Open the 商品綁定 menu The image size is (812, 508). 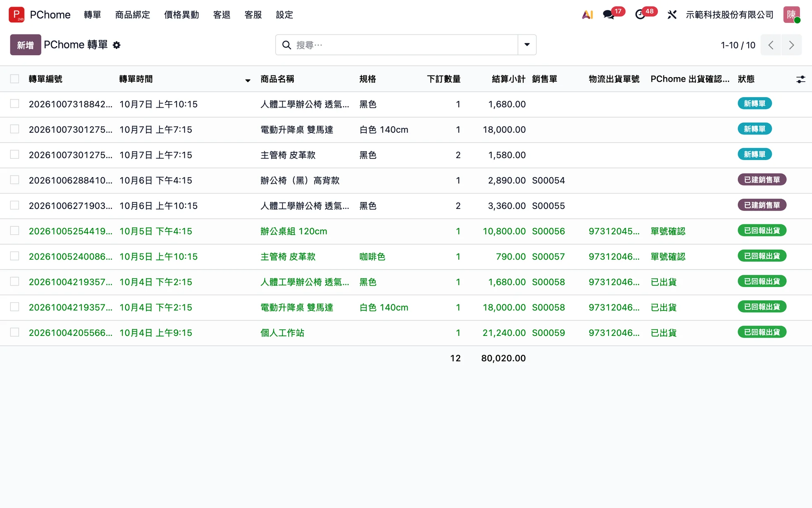(133, 15)
